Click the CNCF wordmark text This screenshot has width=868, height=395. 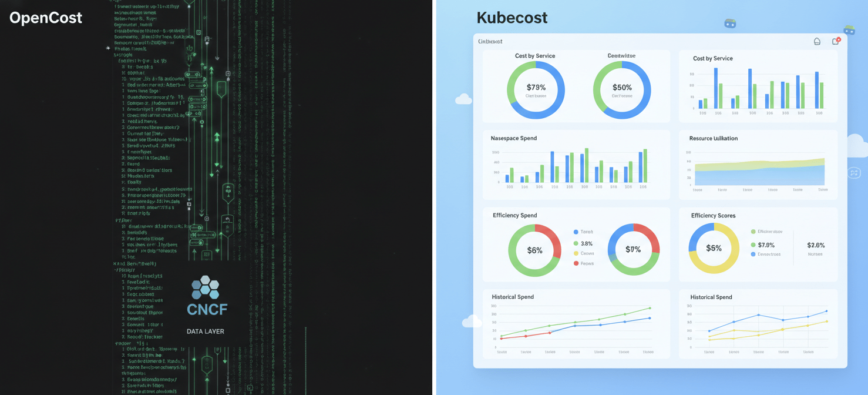[207, 309]
